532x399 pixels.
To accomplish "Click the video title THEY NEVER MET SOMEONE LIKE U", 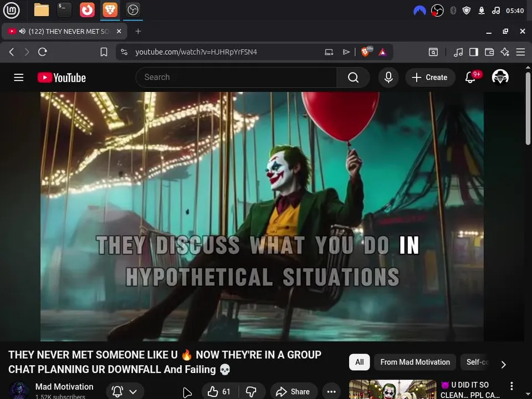I will [165, 362].
